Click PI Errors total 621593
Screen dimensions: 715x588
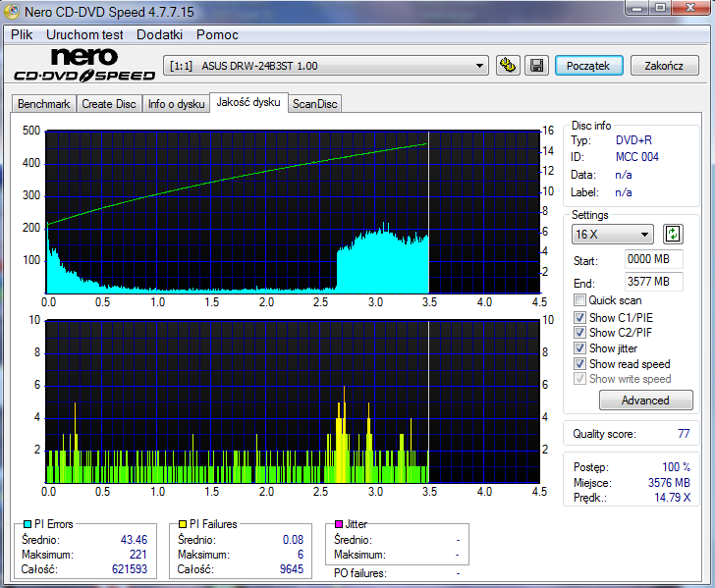tap(130, 569)
